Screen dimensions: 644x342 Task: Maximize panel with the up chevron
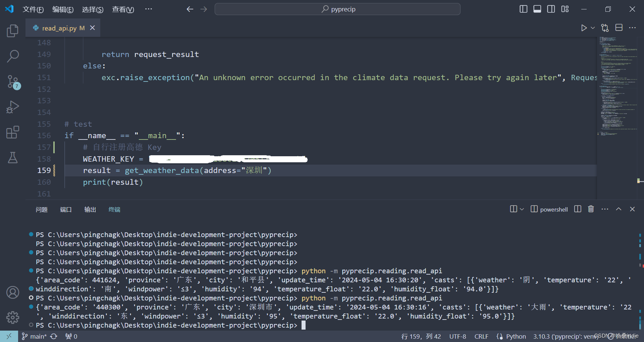[619, 209]
